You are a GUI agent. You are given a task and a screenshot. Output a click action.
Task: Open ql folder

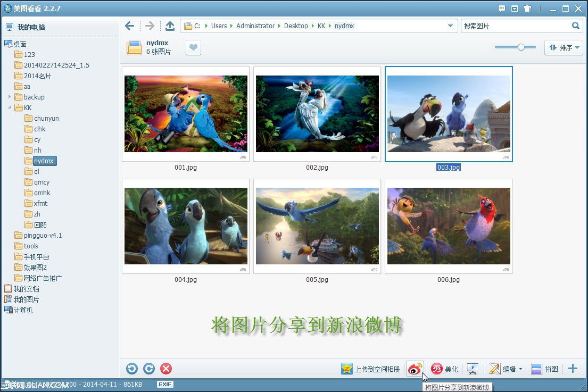point(32,171)
